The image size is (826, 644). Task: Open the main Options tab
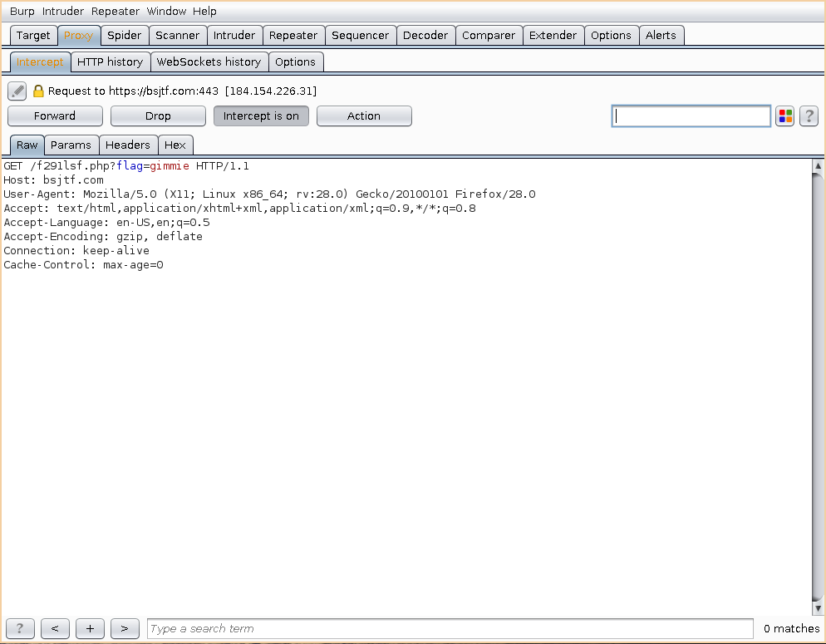point(611,35)
